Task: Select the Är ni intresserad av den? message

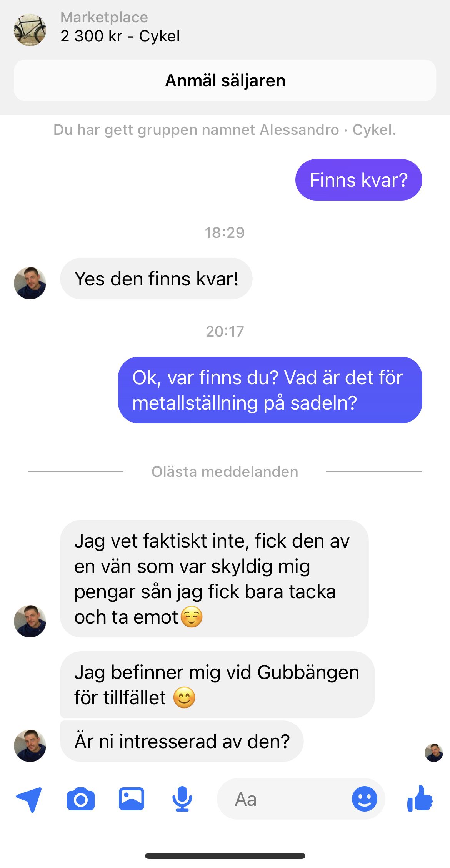Action: pyautogui.click(x=182, y=741)
